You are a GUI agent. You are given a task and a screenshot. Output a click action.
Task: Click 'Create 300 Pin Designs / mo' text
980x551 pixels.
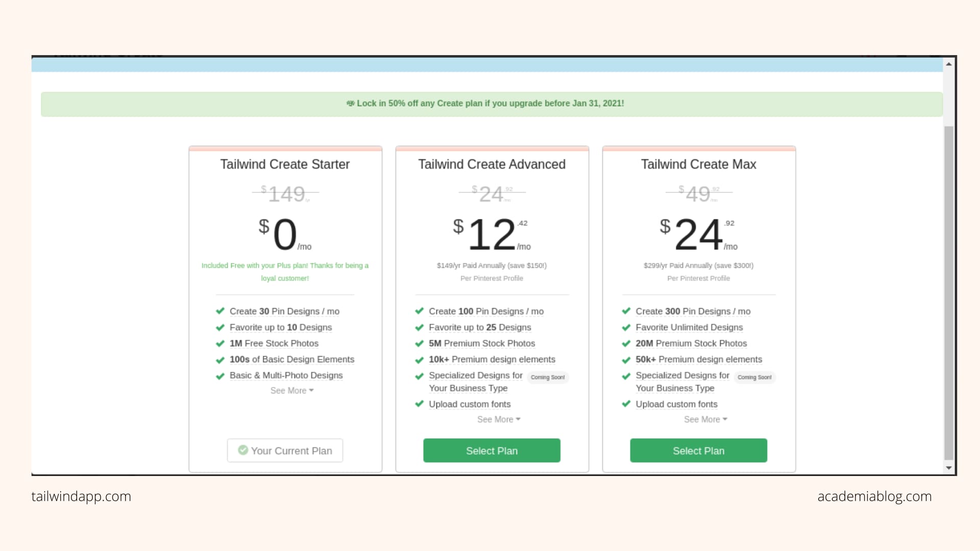click(693, 311)
